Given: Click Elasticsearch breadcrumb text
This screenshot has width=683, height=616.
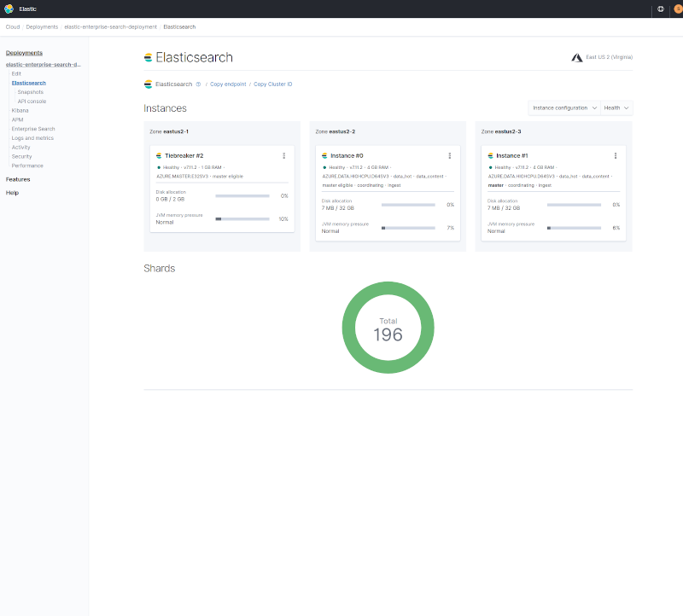Looking at the screenshot, I should (x=179, y=27).
